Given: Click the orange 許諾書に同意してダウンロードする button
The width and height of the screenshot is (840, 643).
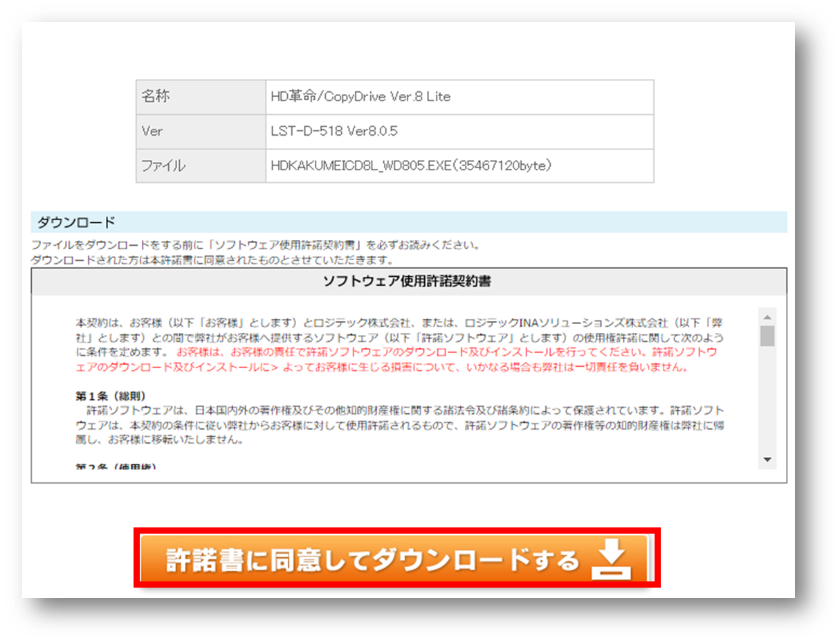Looking at the screenshot, I should pyautogui.click(x=395, y=558).
